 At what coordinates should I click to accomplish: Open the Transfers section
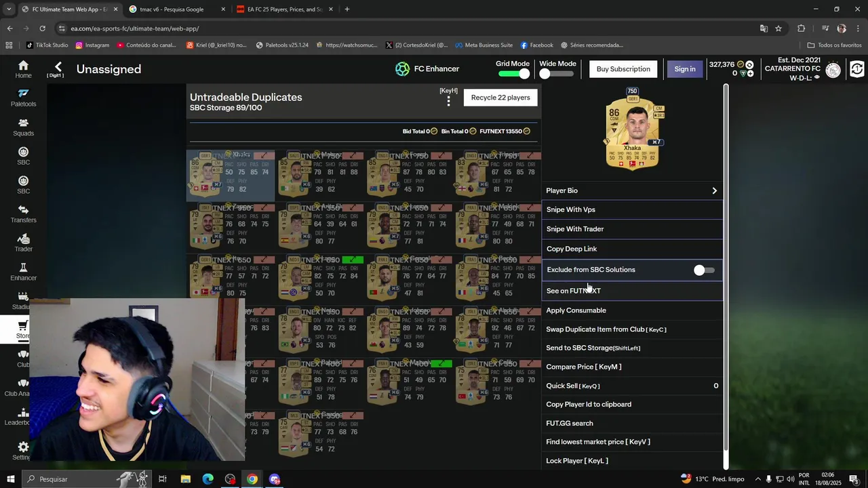[23, 214]
